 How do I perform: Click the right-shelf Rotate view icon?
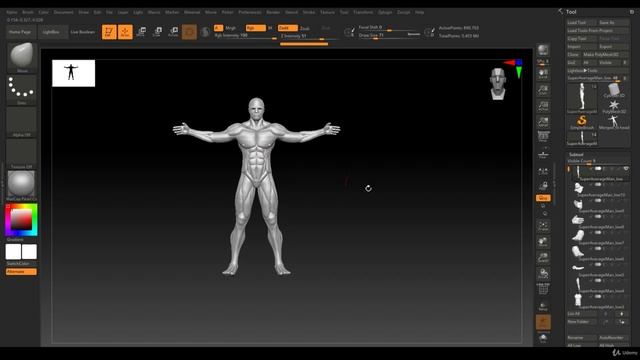pyautogui.click(x=543, y=273)
